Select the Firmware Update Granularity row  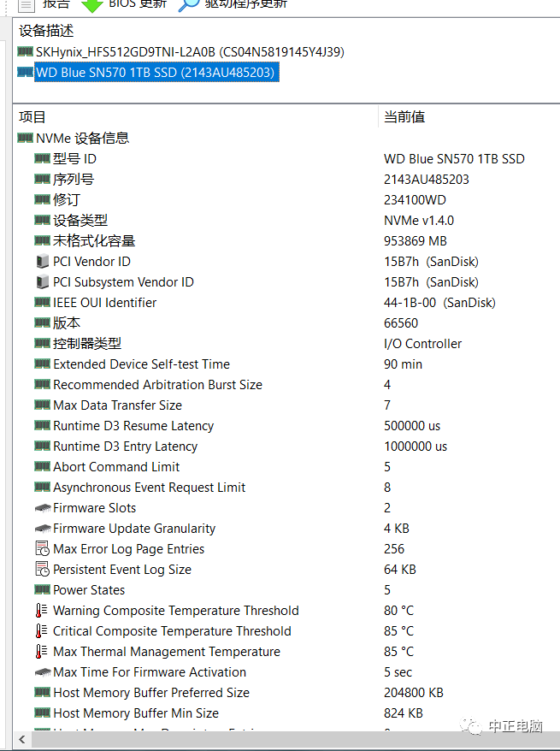coord(286,529)
